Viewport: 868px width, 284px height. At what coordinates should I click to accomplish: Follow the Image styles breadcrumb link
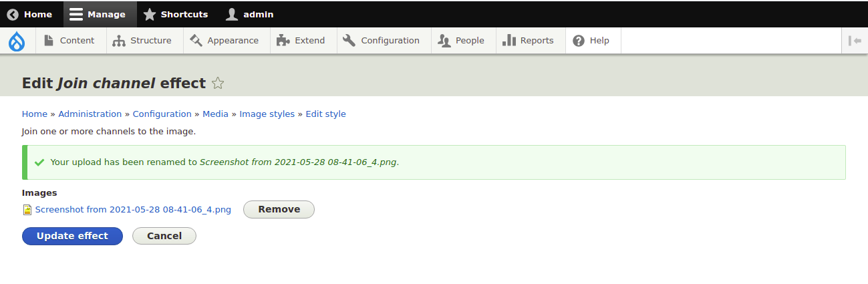click(x=267, y=114)
